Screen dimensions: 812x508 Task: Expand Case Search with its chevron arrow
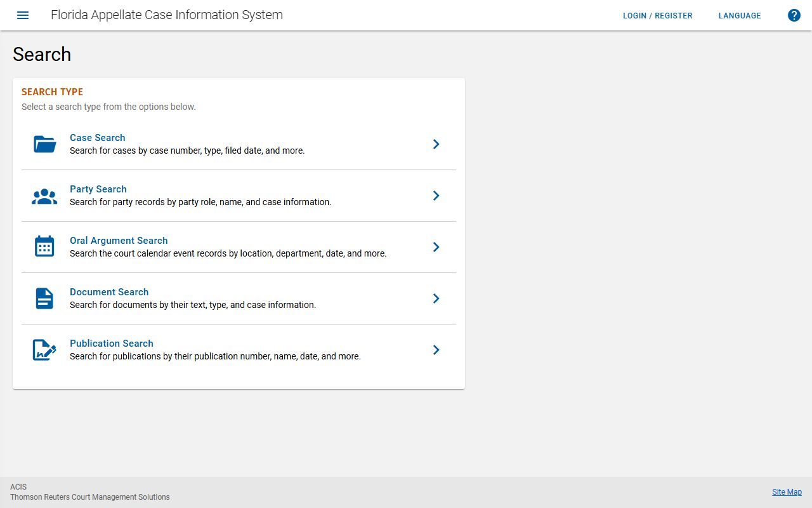pos(436,144)
